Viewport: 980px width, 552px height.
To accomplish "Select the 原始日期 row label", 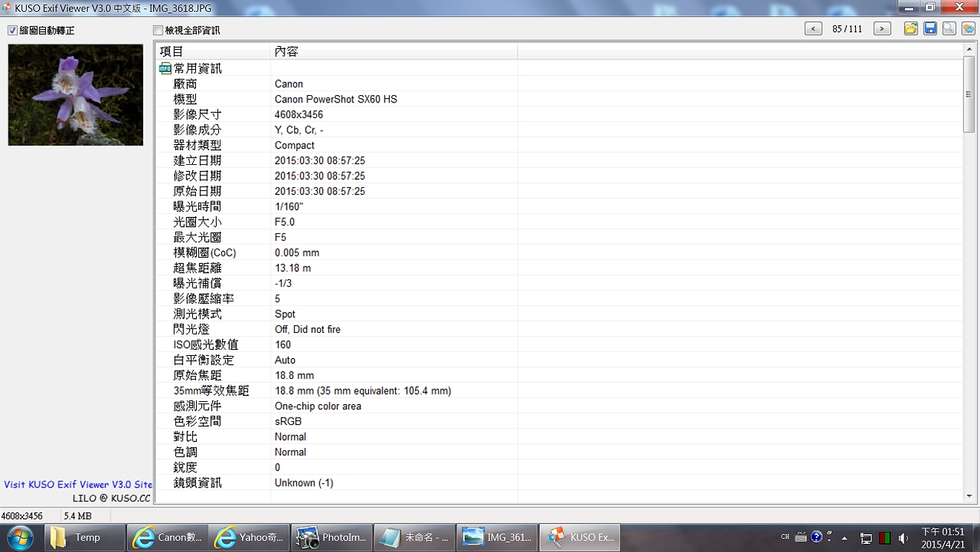I will (197, 192).
